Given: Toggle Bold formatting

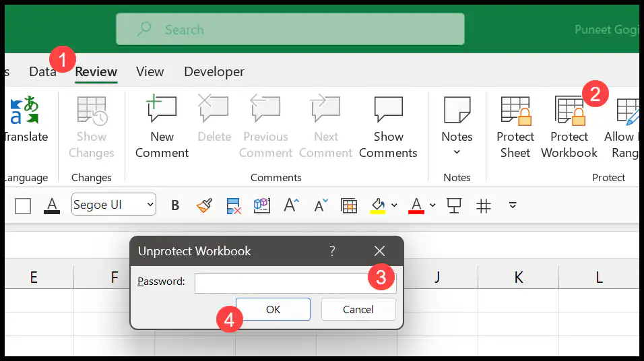Looking at the screenshot, I should point(175,205).
